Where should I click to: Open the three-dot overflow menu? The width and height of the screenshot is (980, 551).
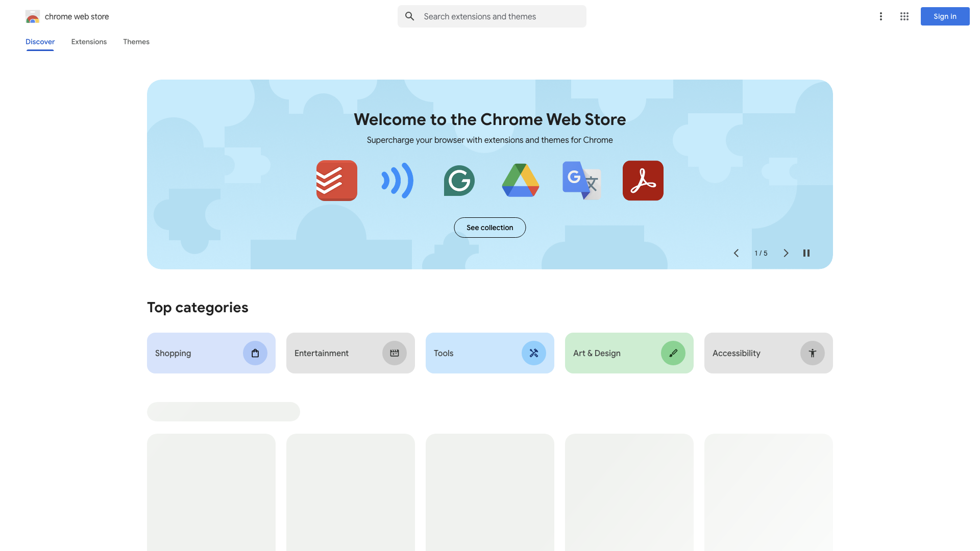point(881,16)
